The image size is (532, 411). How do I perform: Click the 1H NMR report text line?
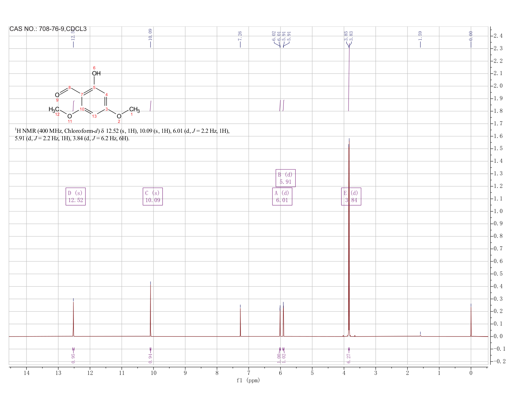tap(122, 135)
